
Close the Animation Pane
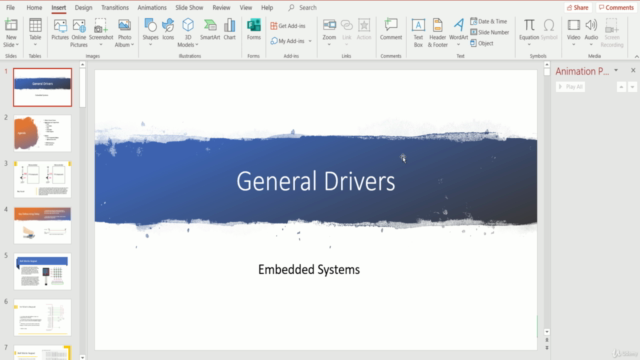point(633,70)
